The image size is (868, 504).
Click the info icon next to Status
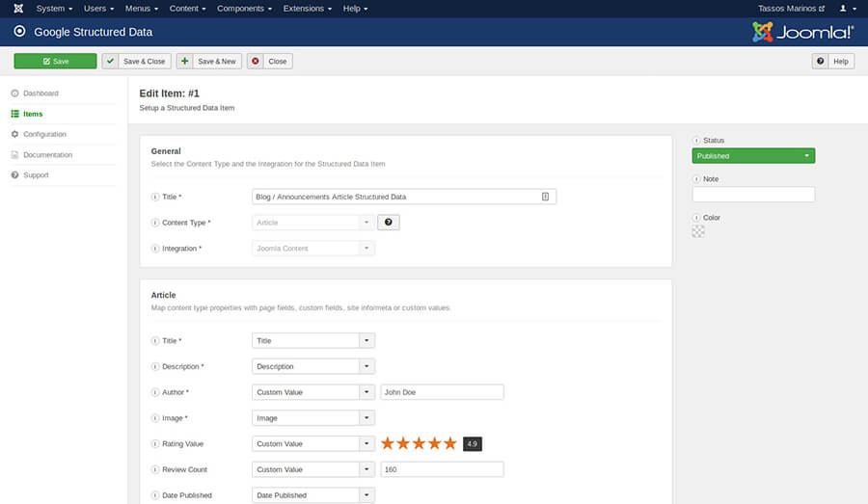[x=696, y=141]
